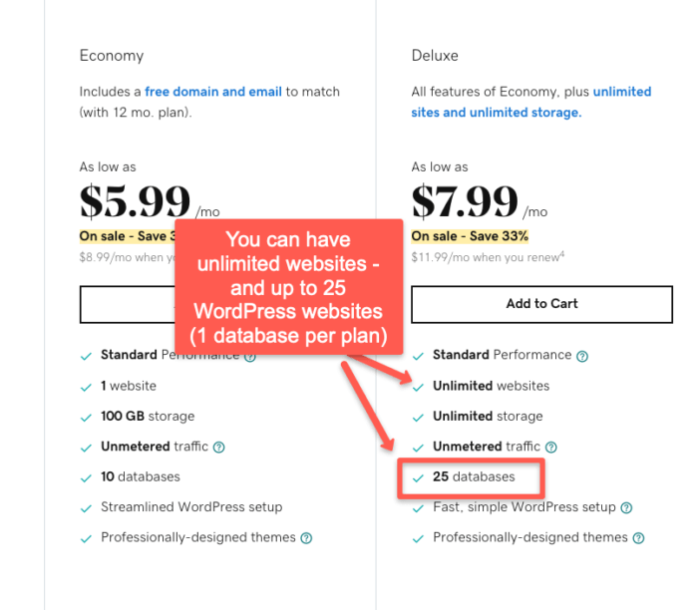This screenshot has width=700, height=610.
Task: Click the Economy plan cart button
Action: tap(128, 304)
